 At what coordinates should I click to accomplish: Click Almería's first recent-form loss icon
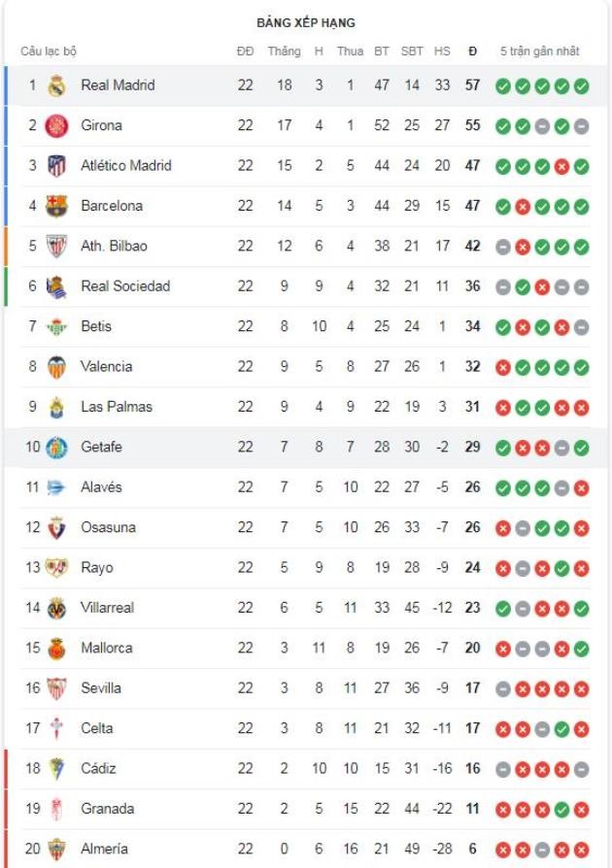(x=503, y=849)
